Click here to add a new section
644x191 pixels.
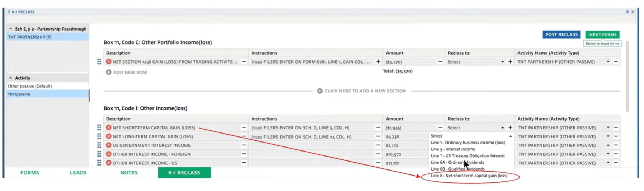362,91
